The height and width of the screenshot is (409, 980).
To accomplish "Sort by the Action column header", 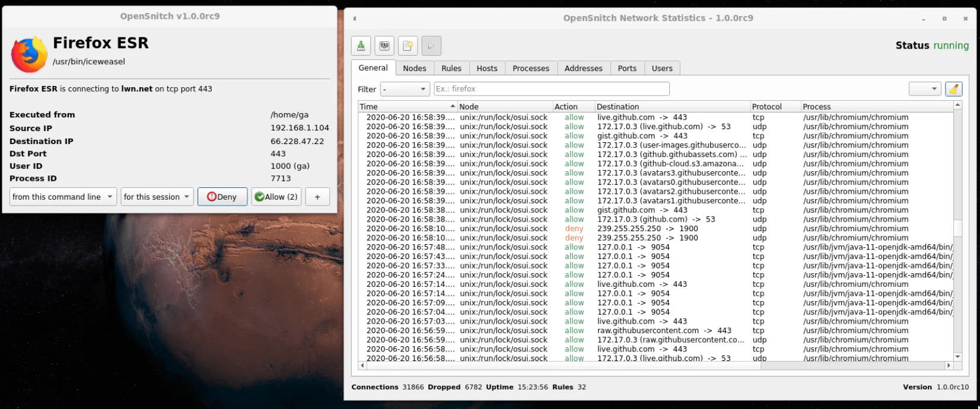I will (x=574, y=107).
